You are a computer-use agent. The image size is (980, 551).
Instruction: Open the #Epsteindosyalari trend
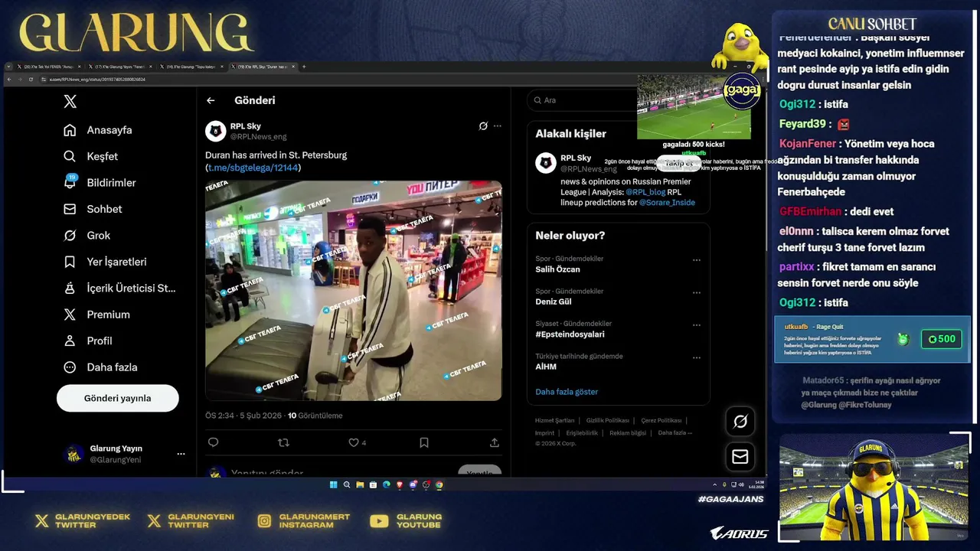pyautogui.click(x=570, y=334)
